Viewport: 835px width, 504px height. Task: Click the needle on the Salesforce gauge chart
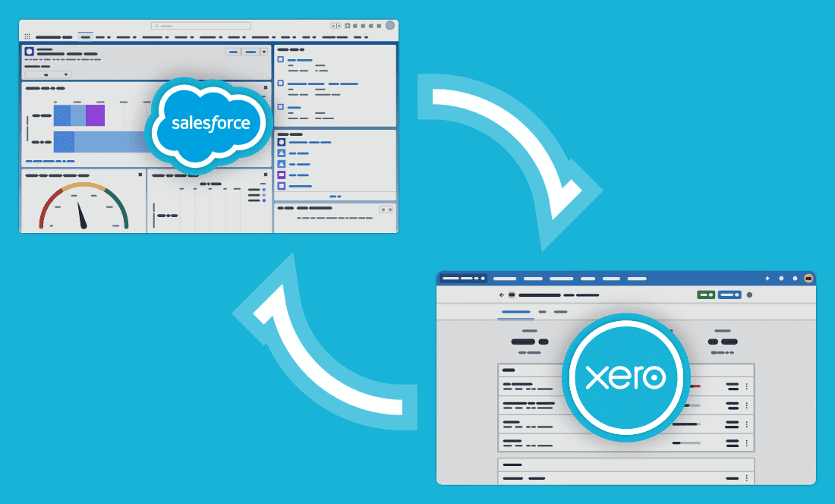(81, 215)
